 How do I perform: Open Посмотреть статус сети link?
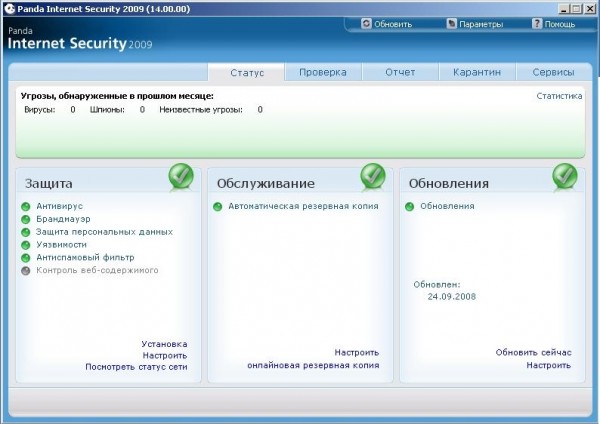click(136, 367)
